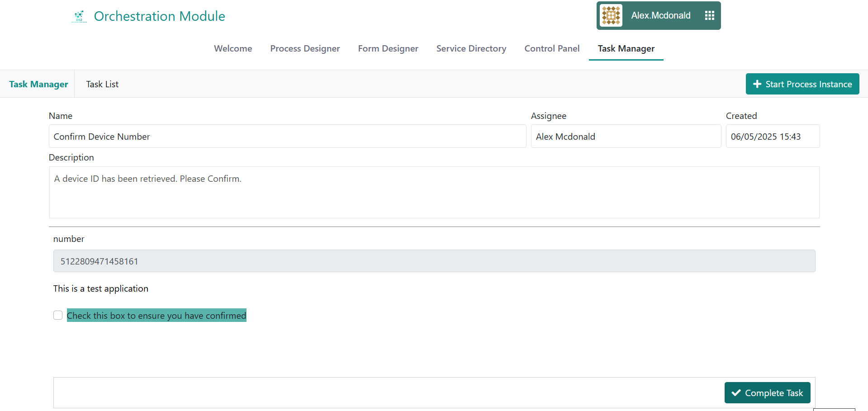
Task: Go to the Welcome tab
Action: point(233,48)
